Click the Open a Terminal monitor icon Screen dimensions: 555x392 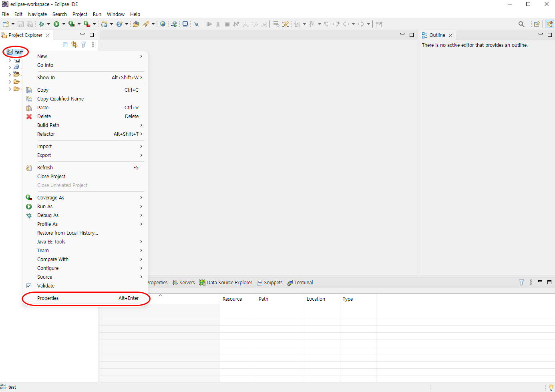[x=185, y=24]
